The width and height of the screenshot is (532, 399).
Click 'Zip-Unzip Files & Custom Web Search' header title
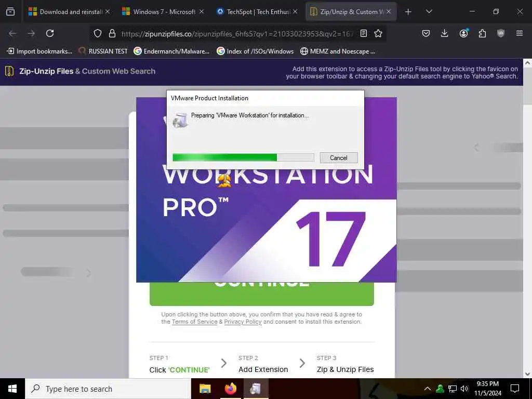pos(87,71)
